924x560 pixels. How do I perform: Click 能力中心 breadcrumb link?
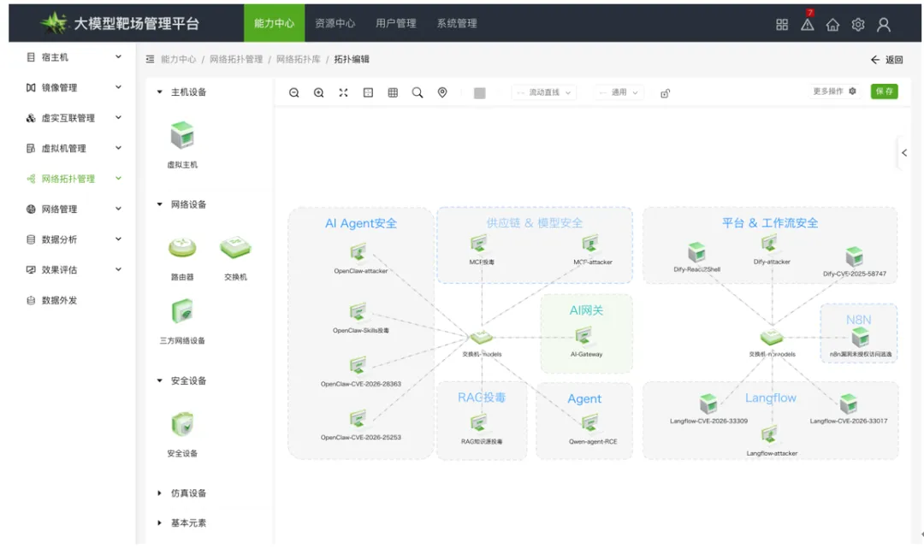178,59
